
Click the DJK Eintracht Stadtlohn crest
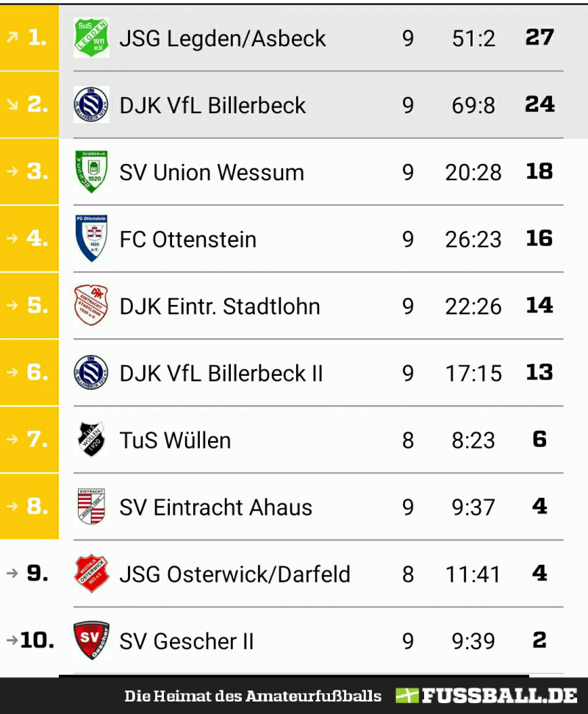pos(91,305)
